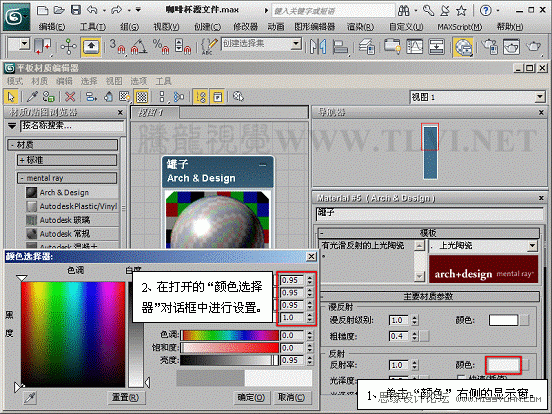The width and height of the screenshot is (552, 414).
Task: Open the graphite ribbon toggle icon
Action: tap(392, 46)
